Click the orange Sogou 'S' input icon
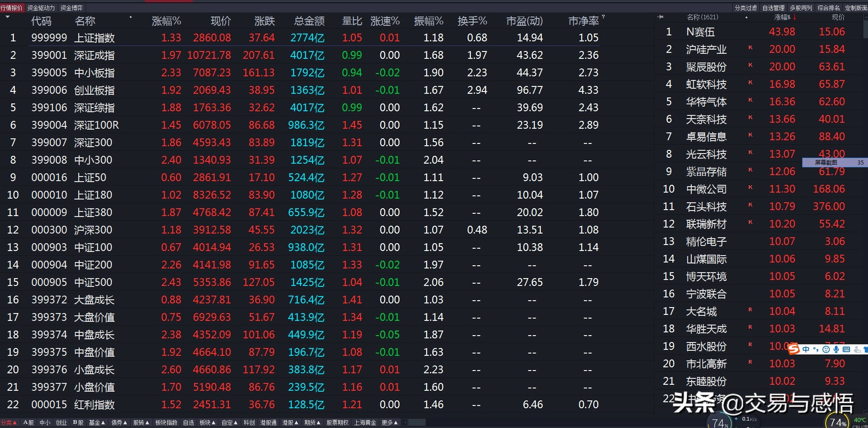The height and width of the screenshot is (428, 868). (794, 349)
